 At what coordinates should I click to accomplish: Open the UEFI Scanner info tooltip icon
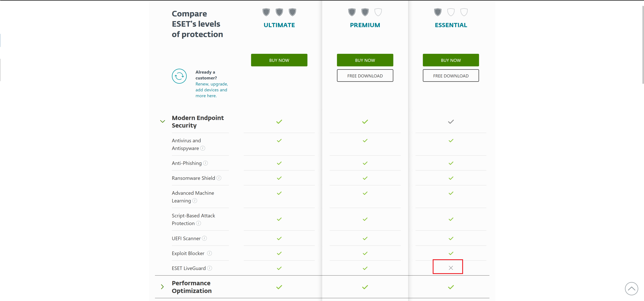[204, 238]
